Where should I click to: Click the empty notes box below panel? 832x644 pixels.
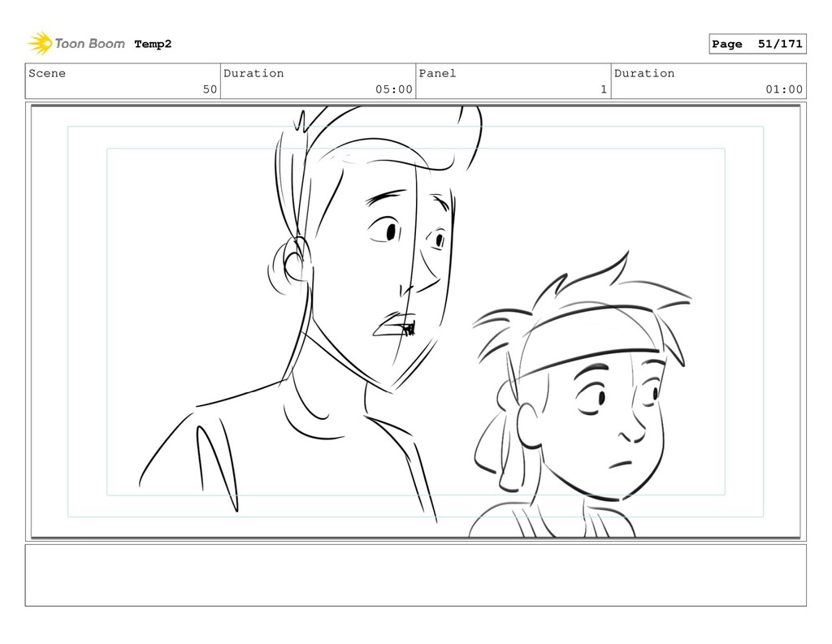[x=415, y=575]
